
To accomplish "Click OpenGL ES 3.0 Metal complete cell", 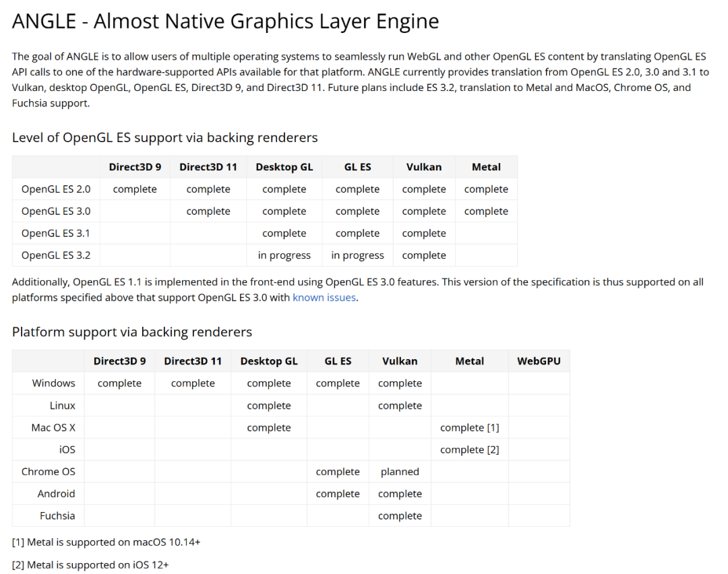I will [x=486, y=211].
